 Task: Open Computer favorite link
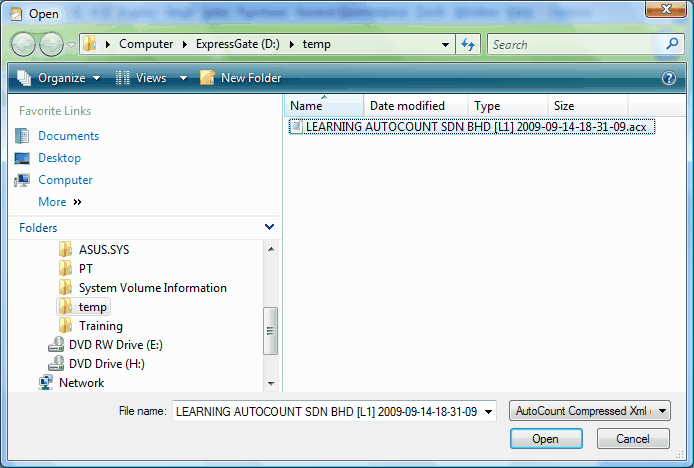coord(65,180)
